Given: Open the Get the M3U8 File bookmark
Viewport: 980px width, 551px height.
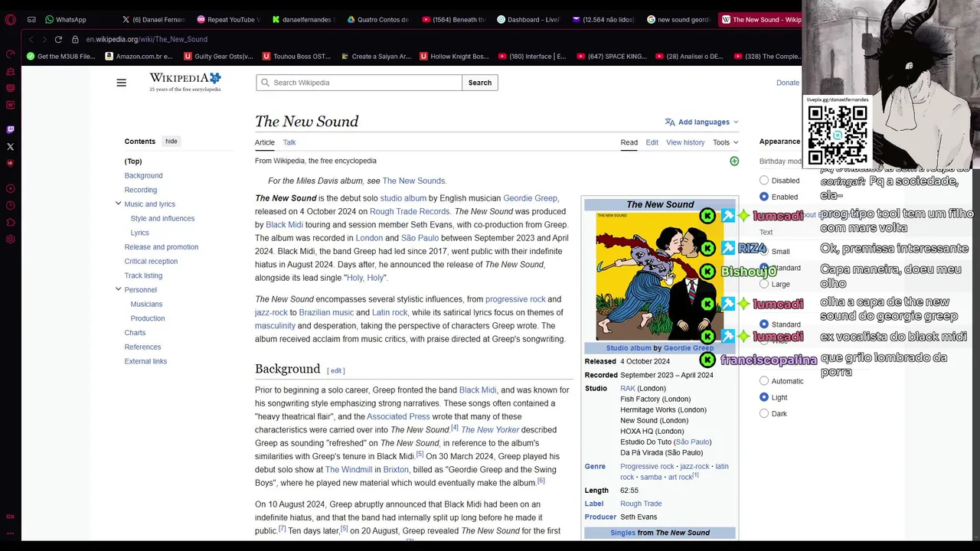Looking at the screenshot, I should [61, 56].
